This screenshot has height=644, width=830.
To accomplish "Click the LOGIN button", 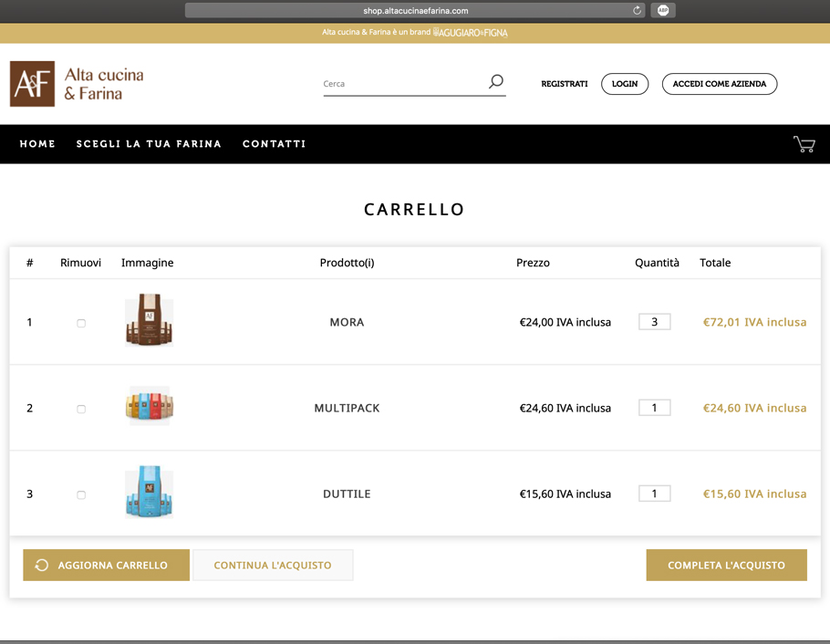I will tap(625, 84).
